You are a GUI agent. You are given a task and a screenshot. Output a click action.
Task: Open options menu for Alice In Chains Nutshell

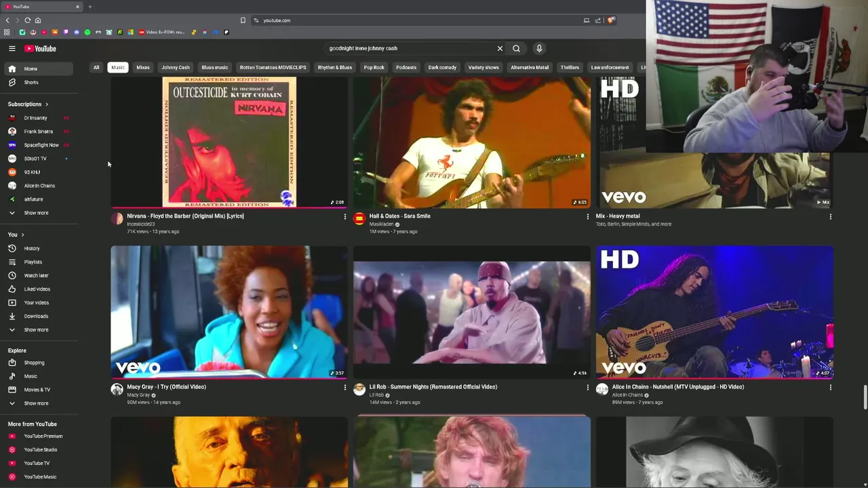pos(830,388)
